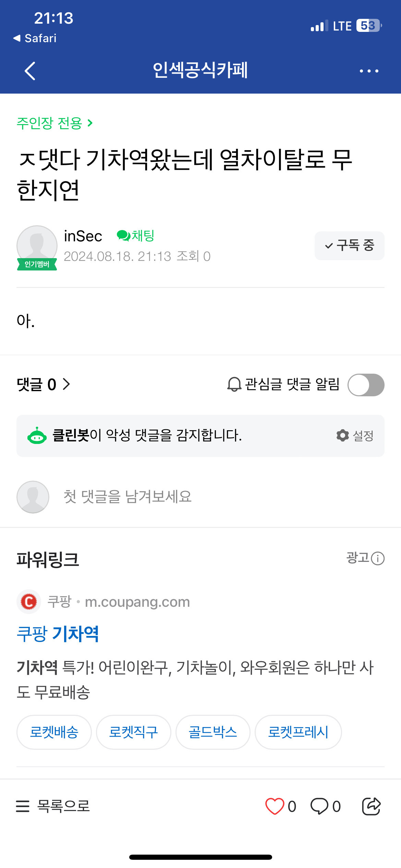Expand the 주인장 전용 board category
Screen dimensions: 401x868
(55, 123)
